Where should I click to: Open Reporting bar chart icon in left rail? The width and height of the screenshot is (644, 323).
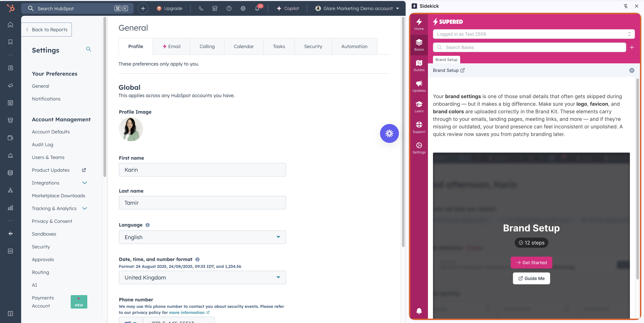[x=10, y=208]
